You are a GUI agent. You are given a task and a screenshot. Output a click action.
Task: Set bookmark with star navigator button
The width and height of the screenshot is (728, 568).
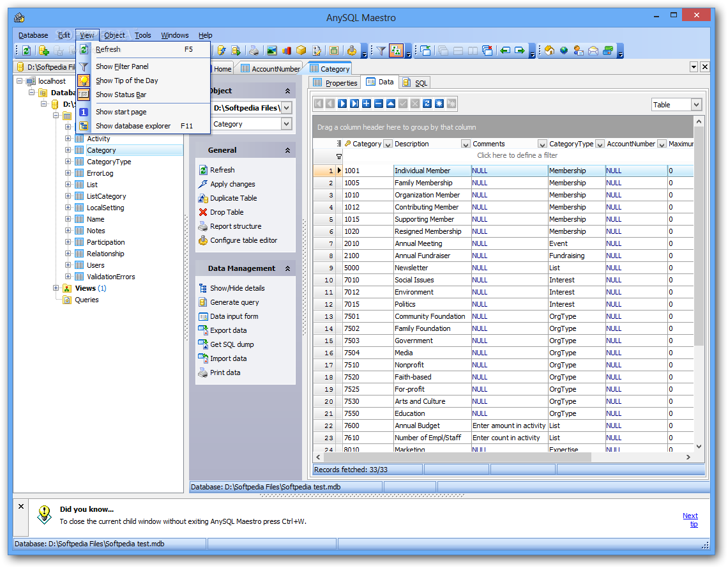coord(439,104)
